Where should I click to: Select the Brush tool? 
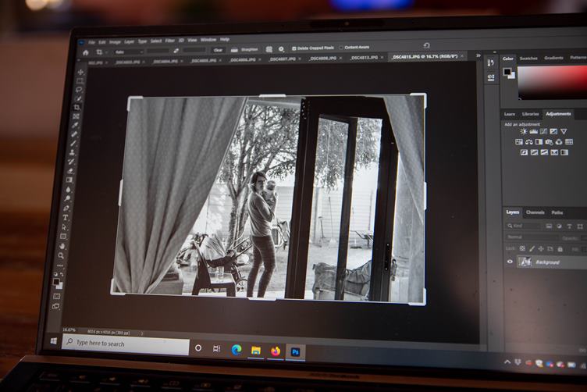pyautogui.click(x=73, y=144)
